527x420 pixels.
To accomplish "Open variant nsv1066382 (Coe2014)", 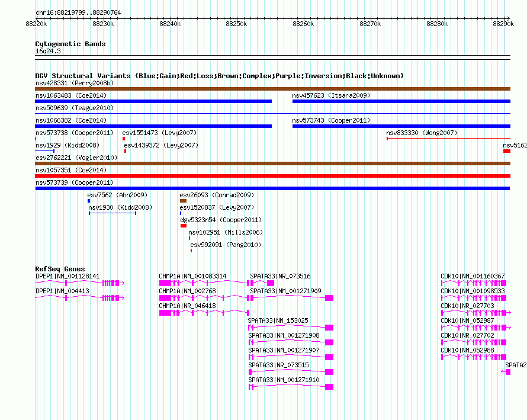I will point(71,120).
